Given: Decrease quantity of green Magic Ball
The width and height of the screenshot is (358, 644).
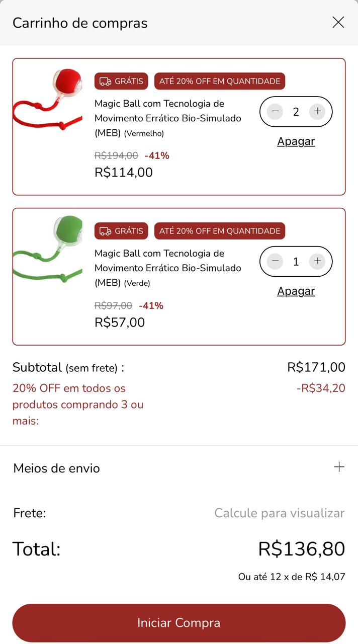Looking at the screenshot, I should 275,261.
